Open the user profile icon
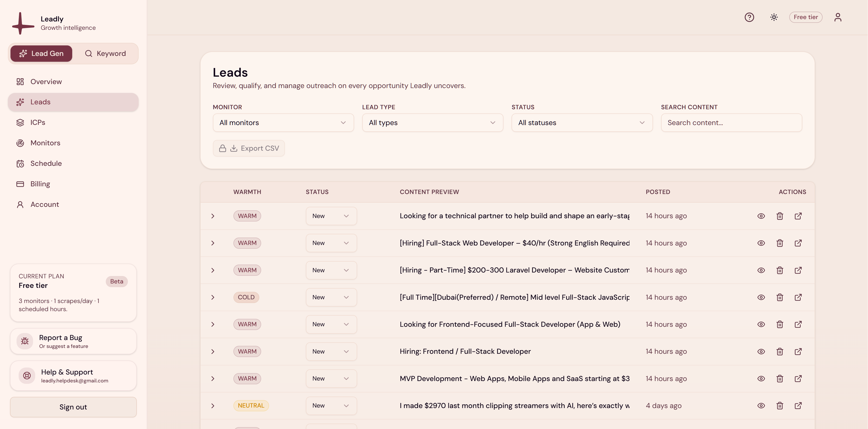The width and height of the screenshot is (868, 429). pos(838,17)
